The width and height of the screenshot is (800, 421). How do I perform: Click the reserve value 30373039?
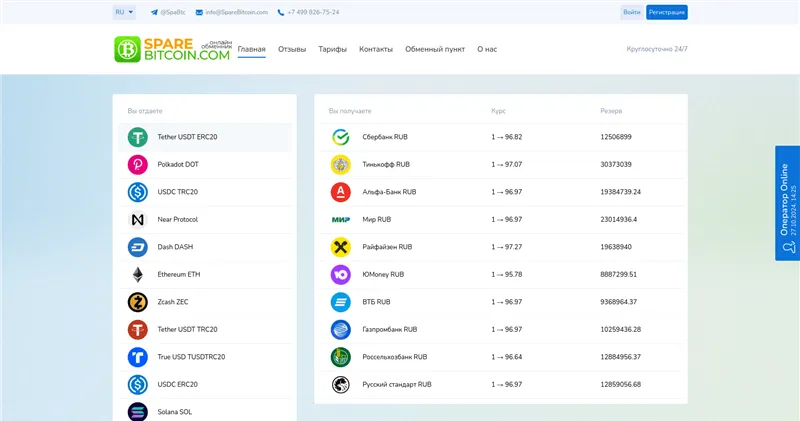(x=616, y=165)
